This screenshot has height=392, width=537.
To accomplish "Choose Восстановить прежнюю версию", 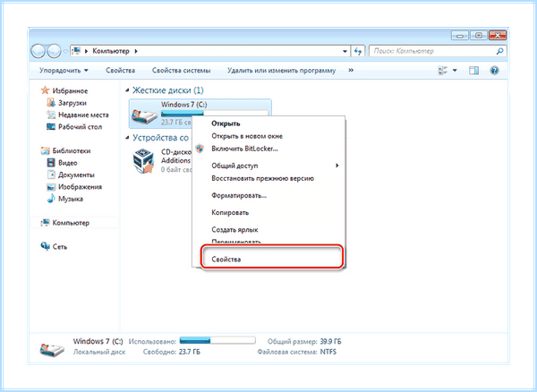I will (x=262, y=178).
